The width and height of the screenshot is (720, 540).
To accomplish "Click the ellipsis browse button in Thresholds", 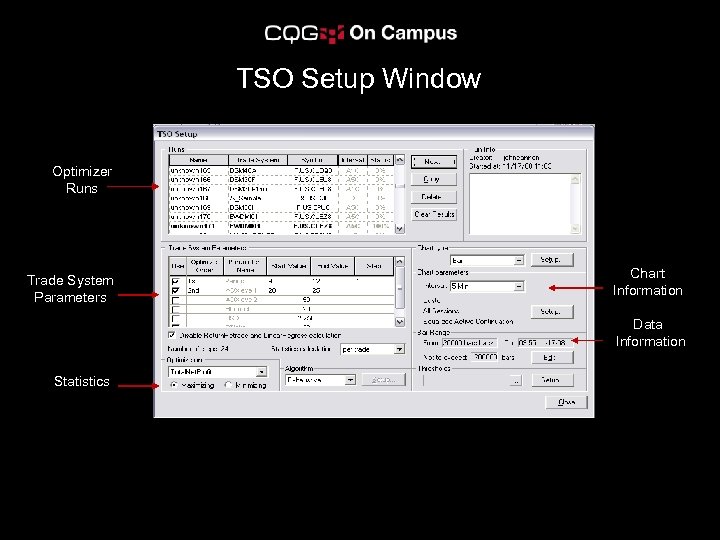I will coord(516,381).
